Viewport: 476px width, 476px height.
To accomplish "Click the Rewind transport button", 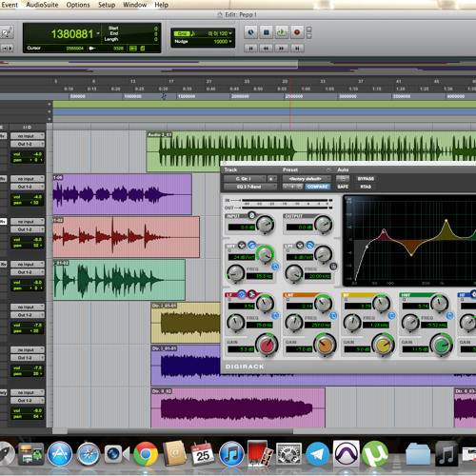I will click(x=267, y=48).
